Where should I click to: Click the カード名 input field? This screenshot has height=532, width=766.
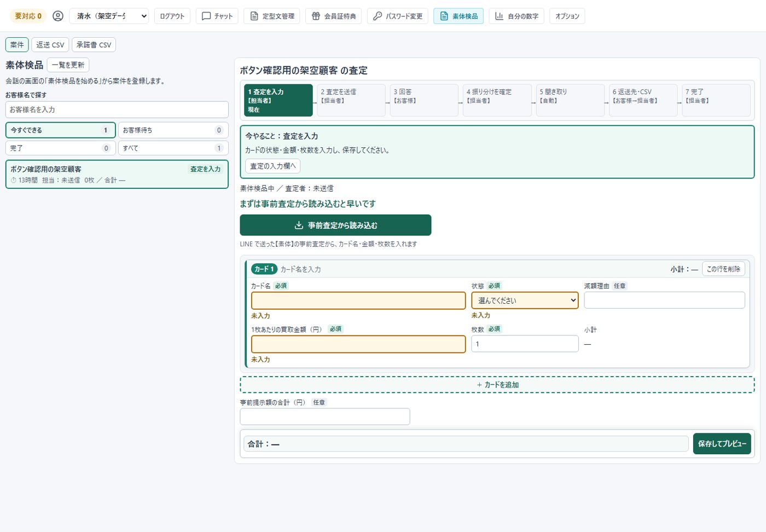click(358, 300)
